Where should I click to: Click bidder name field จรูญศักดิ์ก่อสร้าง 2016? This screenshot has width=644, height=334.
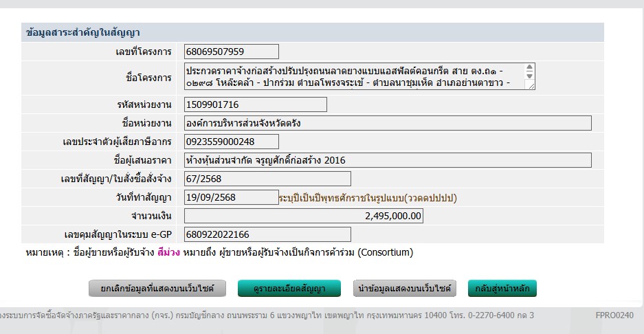click(x=388, y=160)
